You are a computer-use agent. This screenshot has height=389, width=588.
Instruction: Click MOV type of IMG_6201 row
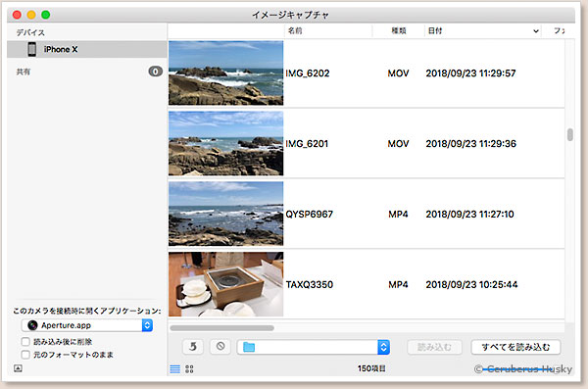[x=398, y=144]
